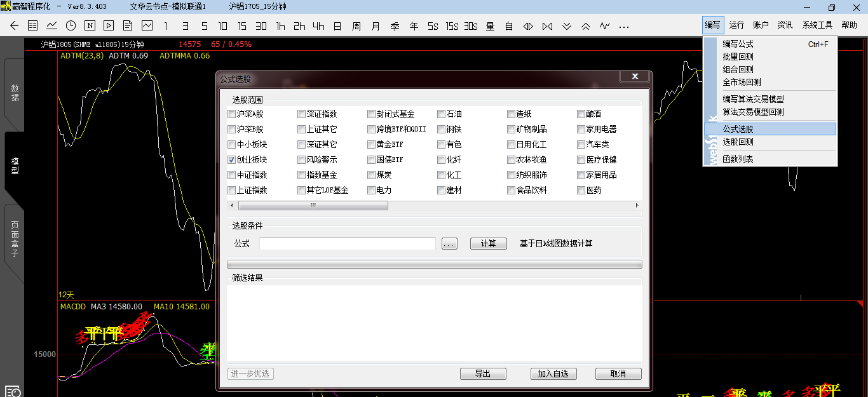868x397 pixels.
Task: Select the 15-minute period button
Action: click(x=242, y=26)
